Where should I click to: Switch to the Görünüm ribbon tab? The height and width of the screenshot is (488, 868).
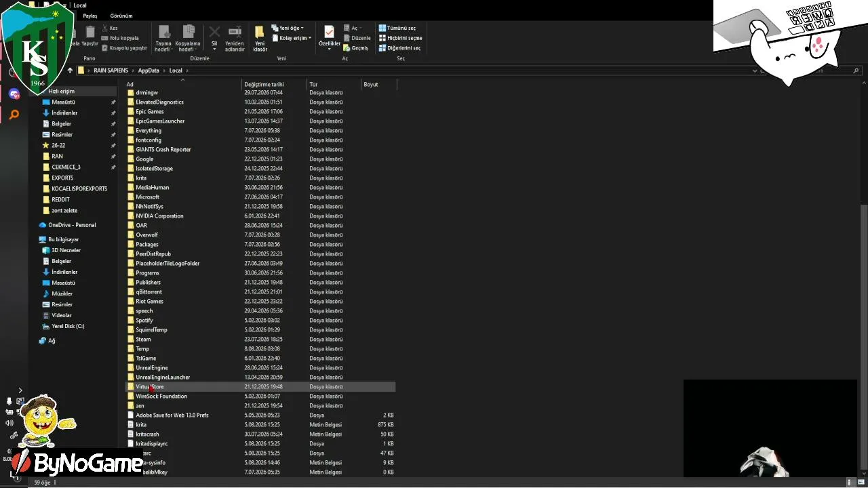coord(121,16)
